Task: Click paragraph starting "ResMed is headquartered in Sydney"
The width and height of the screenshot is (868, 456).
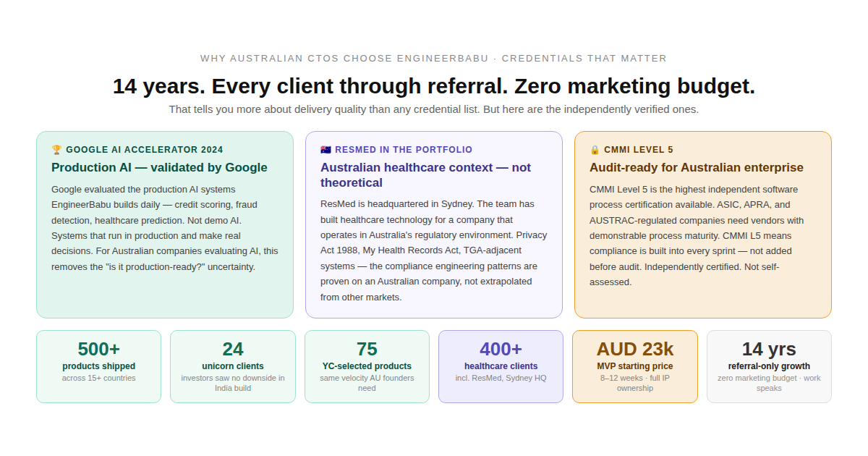Action: pos(434,250)
